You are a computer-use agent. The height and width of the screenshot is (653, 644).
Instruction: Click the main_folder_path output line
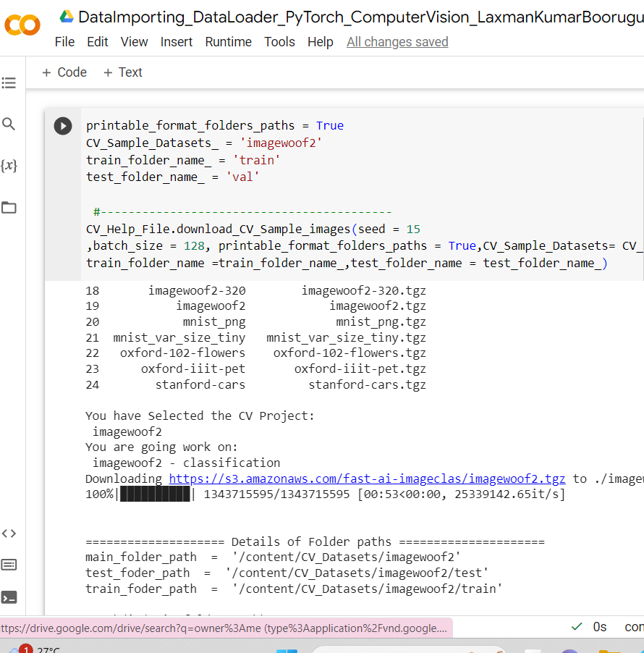pyautogui.click(x=273, y=557)
